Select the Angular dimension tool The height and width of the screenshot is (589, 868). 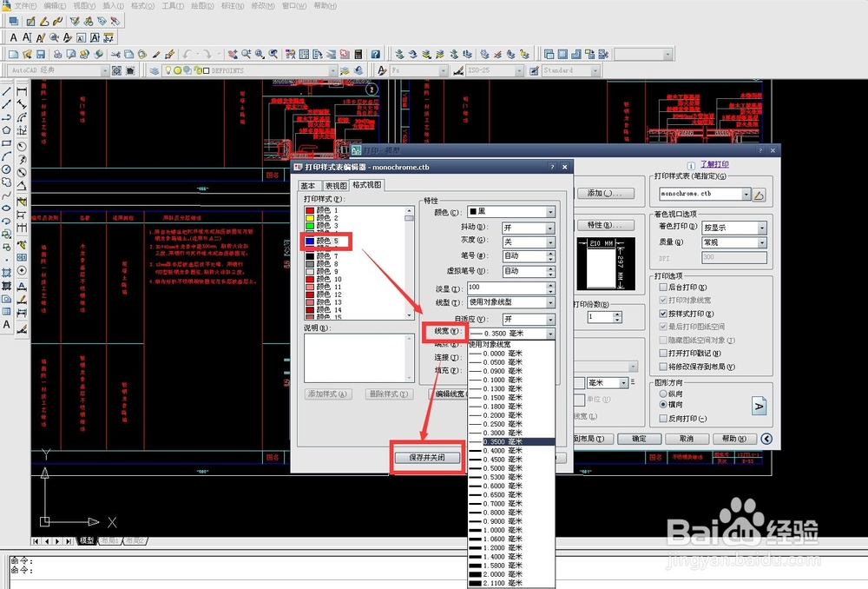click(x=22, y=186)
